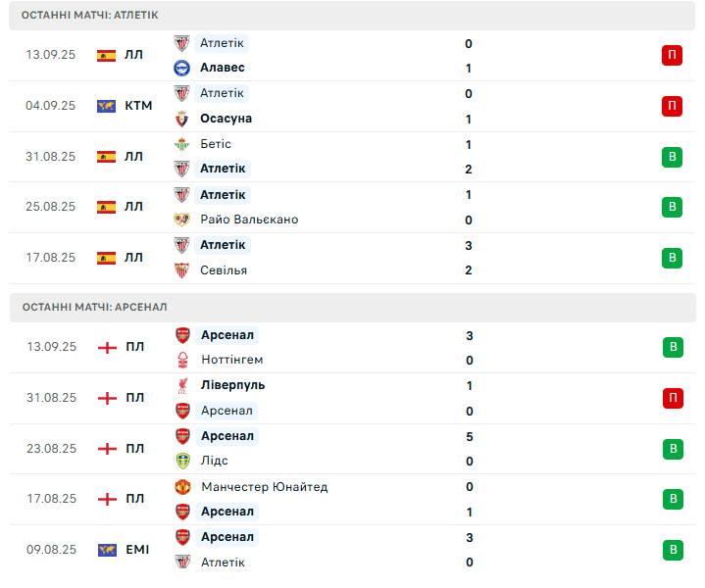705x588 pixels.
Task: Select the 'Останні матчі: Арсенал' header
Action: (x=353, y=308)
